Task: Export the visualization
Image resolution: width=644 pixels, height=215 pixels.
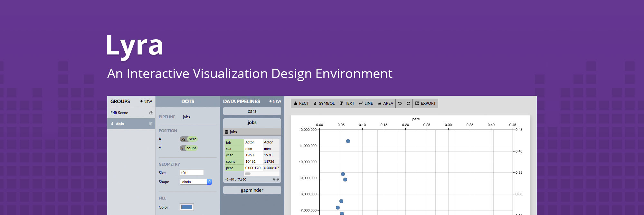Action: click(x=425, y=103)
